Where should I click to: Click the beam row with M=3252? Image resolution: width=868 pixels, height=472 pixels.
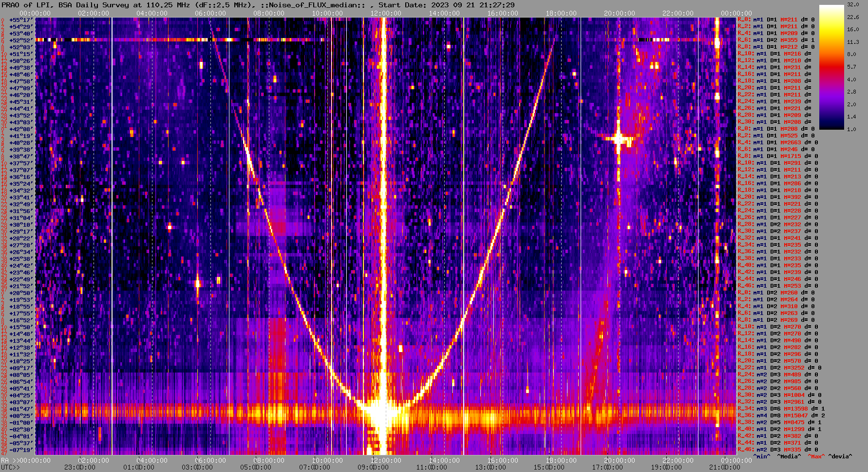click(x=779, y=368)
